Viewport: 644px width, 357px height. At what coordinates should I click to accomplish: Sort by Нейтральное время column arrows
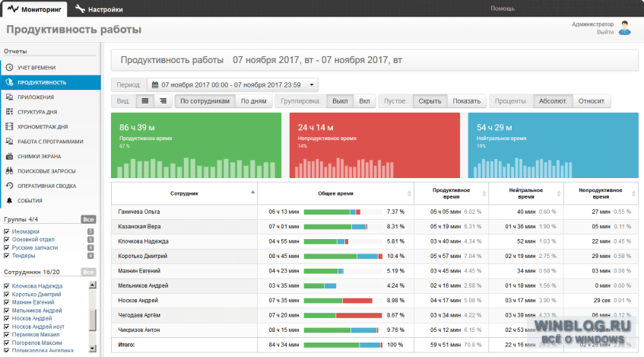(x=559, y=193)
